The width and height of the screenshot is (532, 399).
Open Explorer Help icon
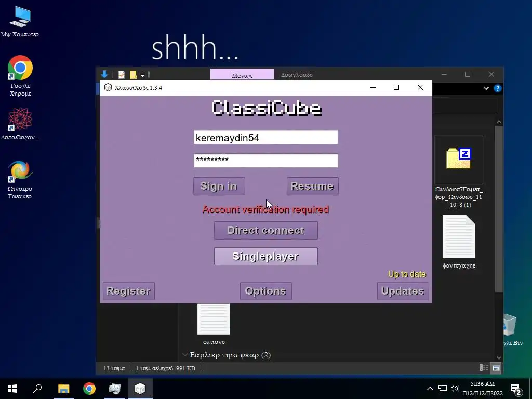click(x=497, y=88)
